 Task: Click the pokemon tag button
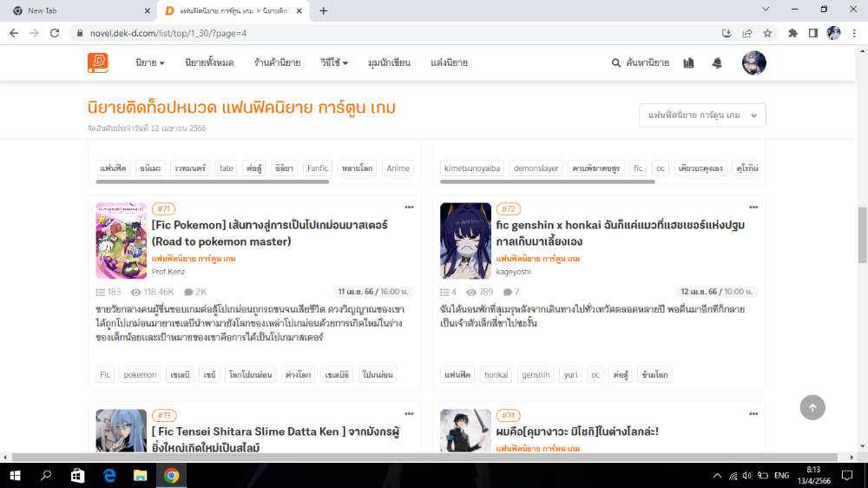click(140, 375)
